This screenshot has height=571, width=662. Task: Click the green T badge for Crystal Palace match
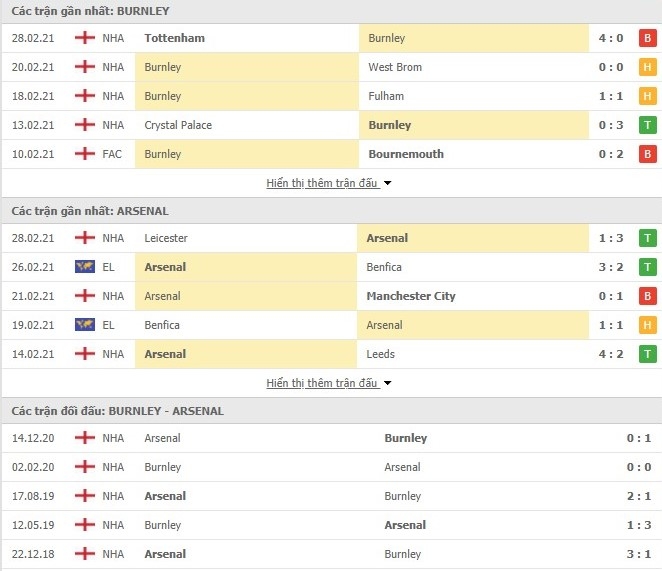647,125
